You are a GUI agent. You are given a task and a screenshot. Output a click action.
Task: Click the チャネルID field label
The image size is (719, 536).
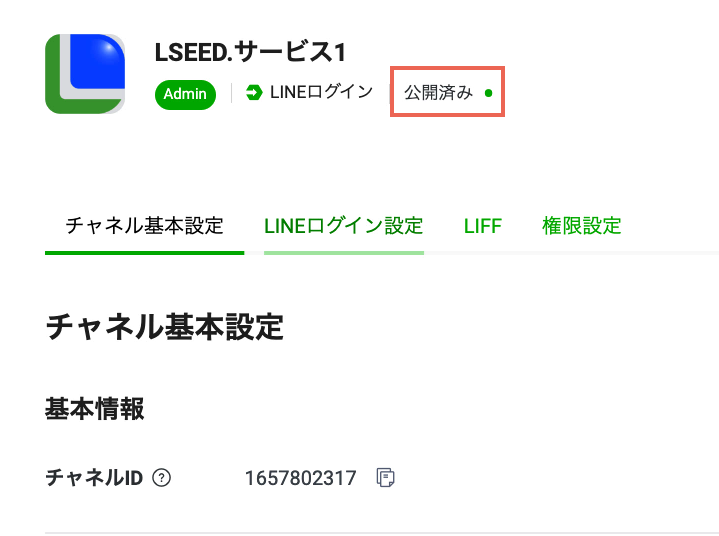click(x=95, y=478)
